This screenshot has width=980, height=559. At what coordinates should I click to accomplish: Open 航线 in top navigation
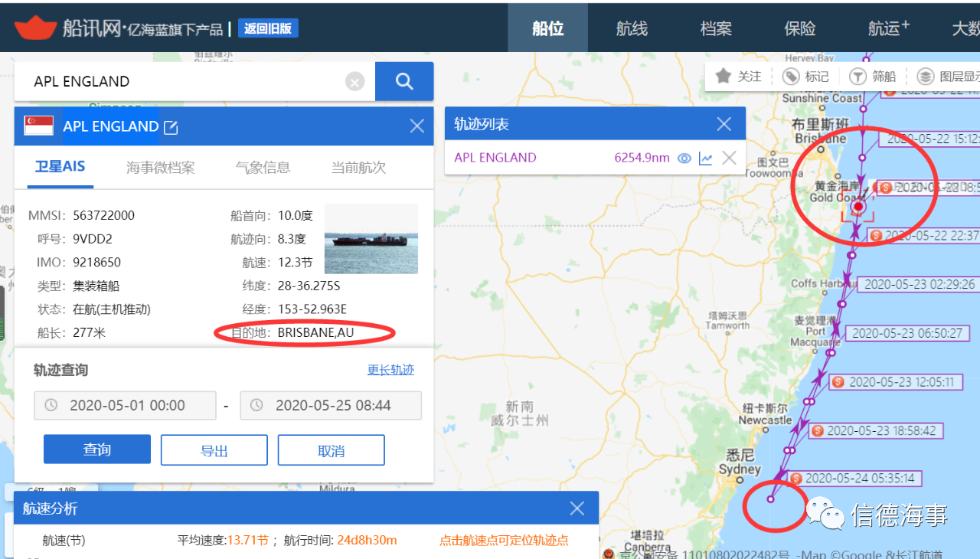[x=632, y=28]
